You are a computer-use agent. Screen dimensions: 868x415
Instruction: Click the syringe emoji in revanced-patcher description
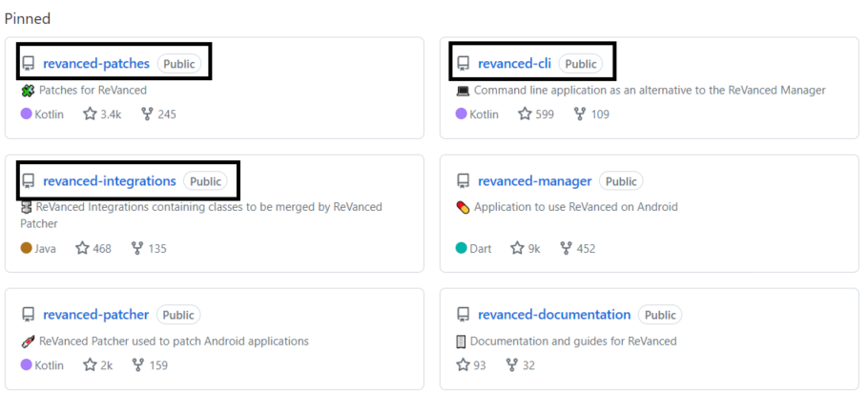tap(28, 342)
